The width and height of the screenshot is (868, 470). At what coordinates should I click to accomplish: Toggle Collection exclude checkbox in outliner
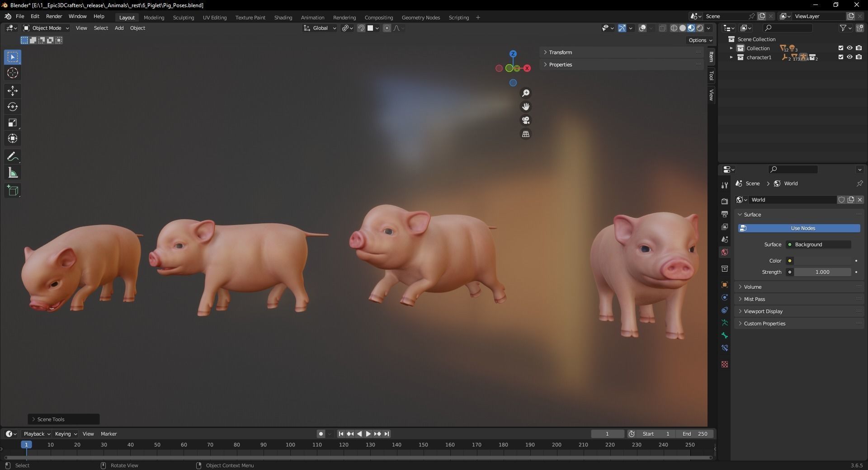[841, 48]
